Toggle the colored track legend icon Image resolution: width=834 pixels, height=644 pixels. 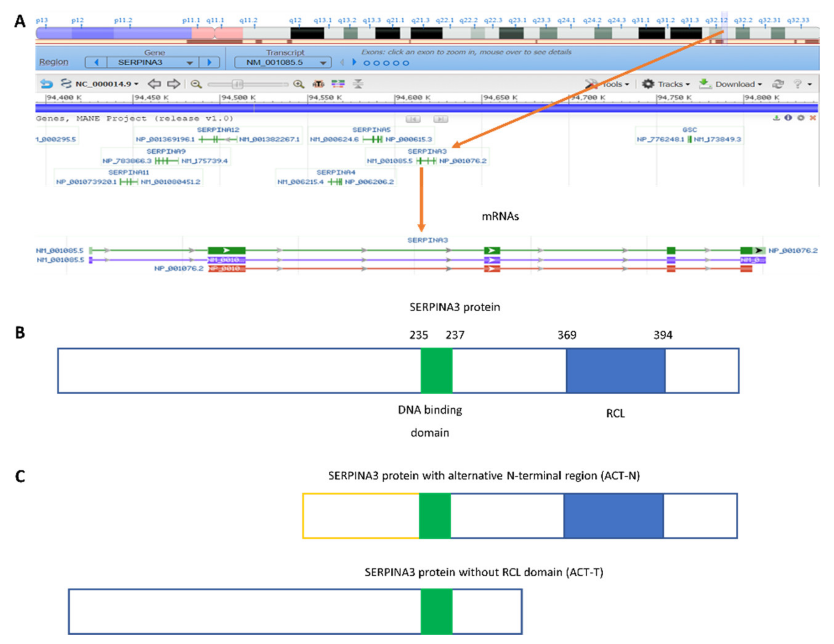pyautogui.click(x=338, y=84)
